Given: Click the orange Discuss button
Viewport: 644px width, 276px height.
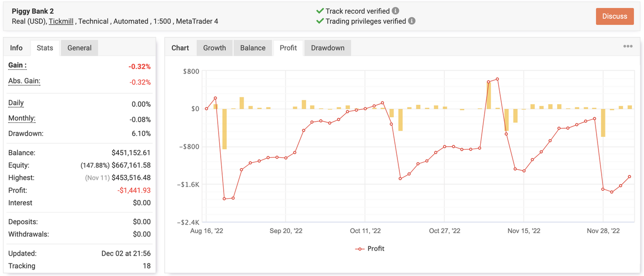Looking at the screenshot, I should tap(615, 16).
